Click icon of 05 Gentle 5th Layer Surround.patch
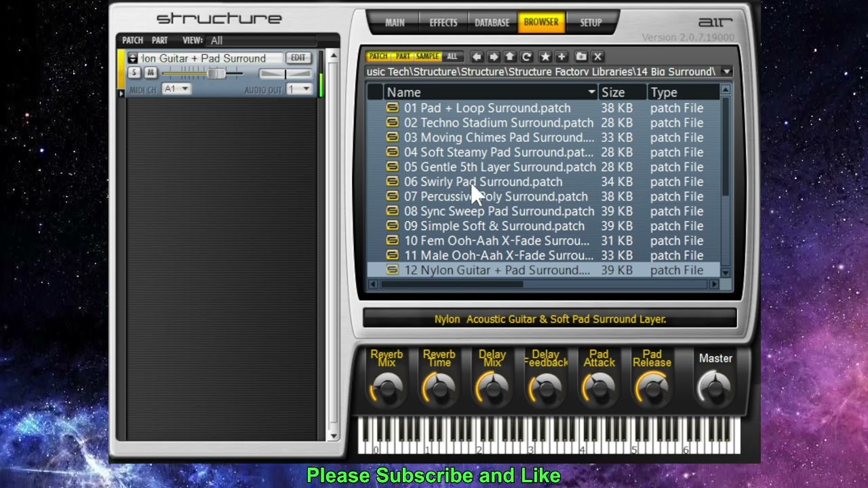 [x=392, y=167]
